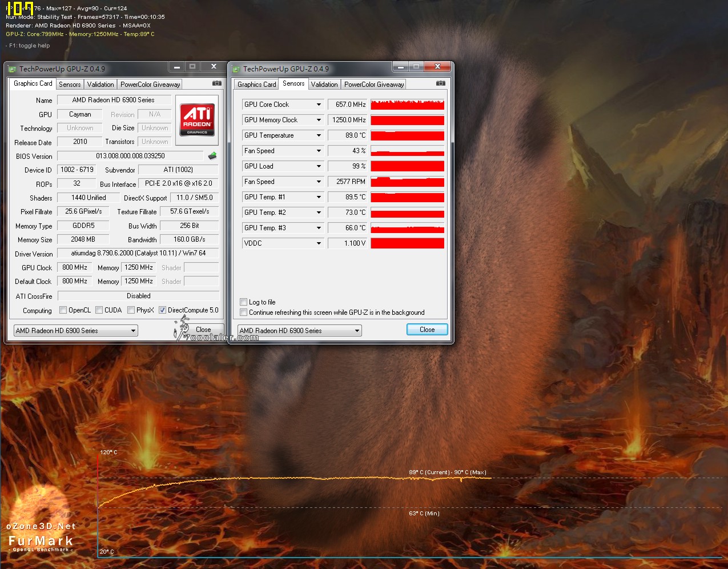The width and height of the screenshot is (728, 569).
Task: Click the camera screenshot icon in Sensors window
Action: pyautogui.click(x=441, y=83)
